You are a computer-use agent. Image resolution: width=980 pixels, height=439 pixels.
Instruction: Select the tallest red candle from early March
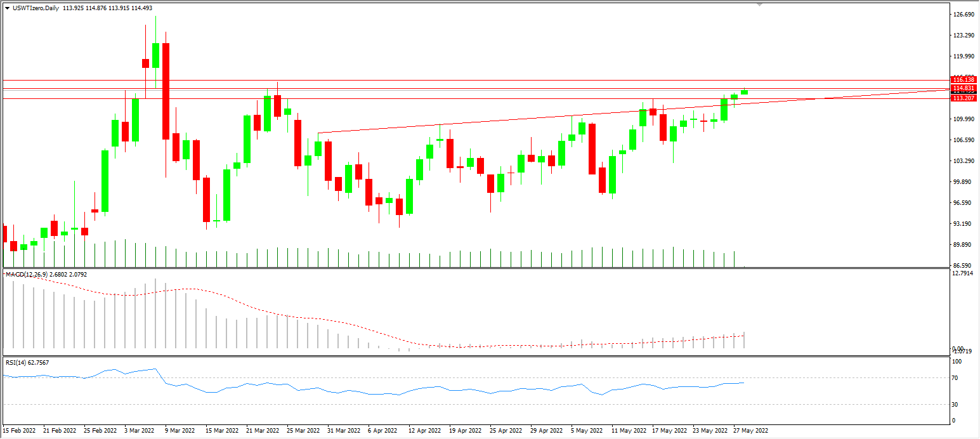pyautogui.click(x=166, y=89)
